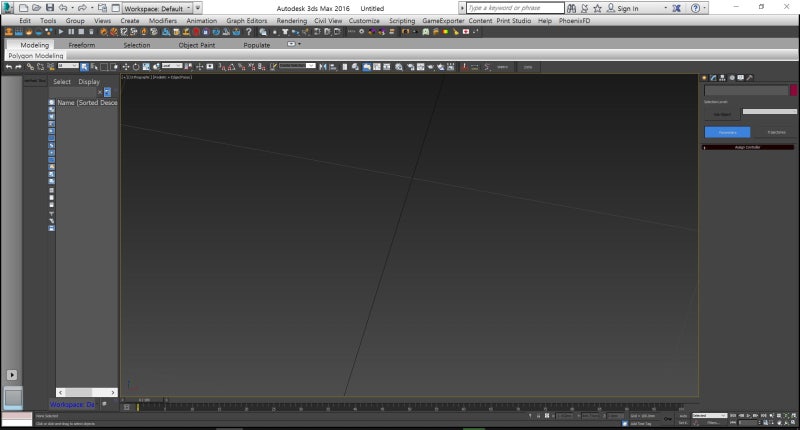Viewport: 800px width, 430px height.
Task: Click the main toolbar Redo arrow
Action: [x=18, y=67]
